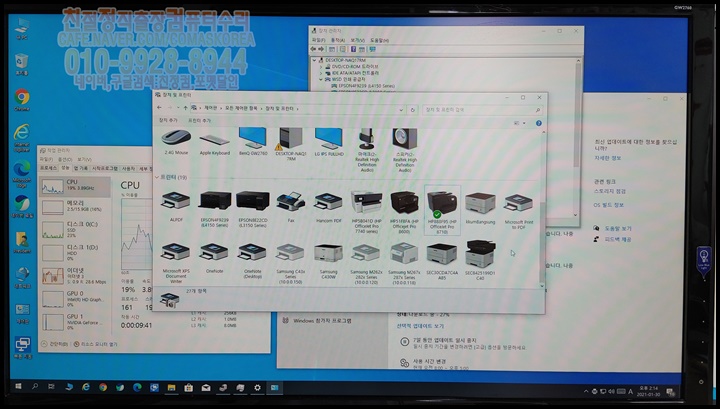This screenshot has height=409, width=720.
Task: Select the Microsoft XPS Document Writer printer
Action: [176, 263]
